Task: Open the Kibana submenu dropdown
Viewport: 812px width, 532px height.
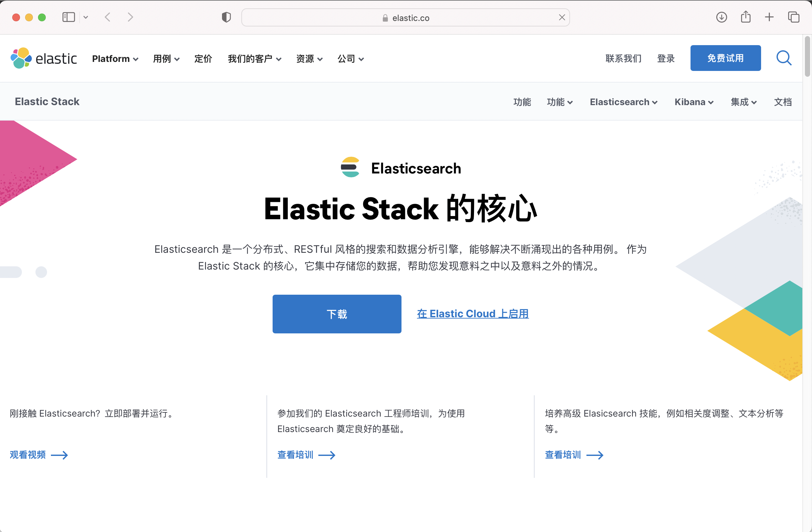Action: [694, 102]
